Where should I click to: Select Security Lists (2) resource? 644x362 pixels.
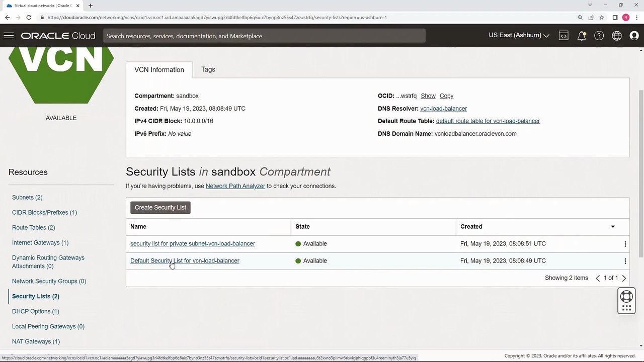click(x=36, y=297)
